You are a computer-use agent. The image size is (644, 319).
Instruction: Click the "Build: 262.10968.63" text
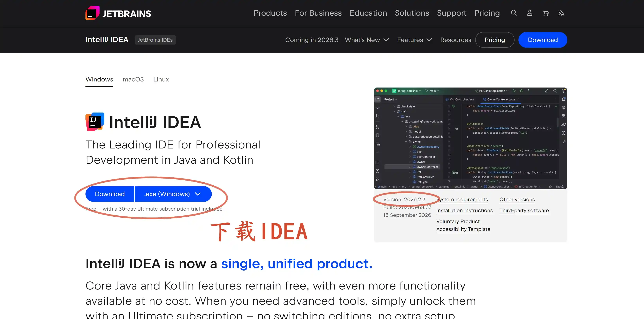pos(408,207)
